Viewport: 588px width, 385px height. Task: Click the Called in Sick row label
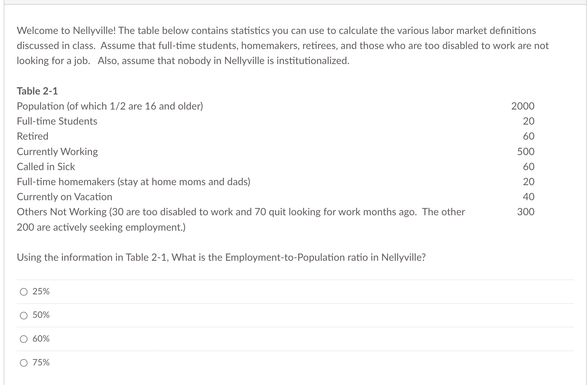(46, 167)
